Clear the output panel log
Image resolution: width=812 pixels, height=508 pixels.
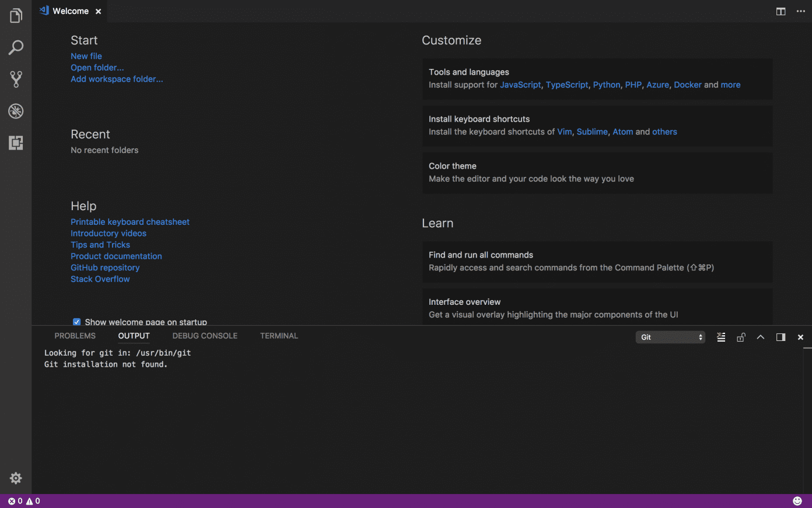coord(721,337)
